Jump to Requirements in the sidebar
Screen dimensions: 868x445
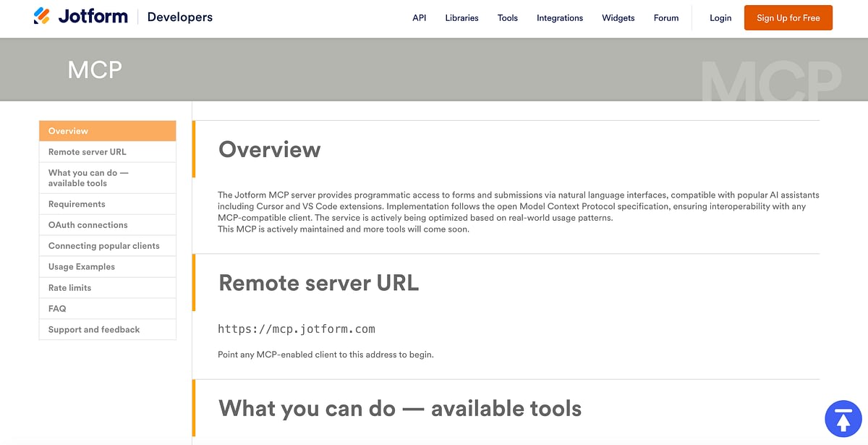click(108, 204)
